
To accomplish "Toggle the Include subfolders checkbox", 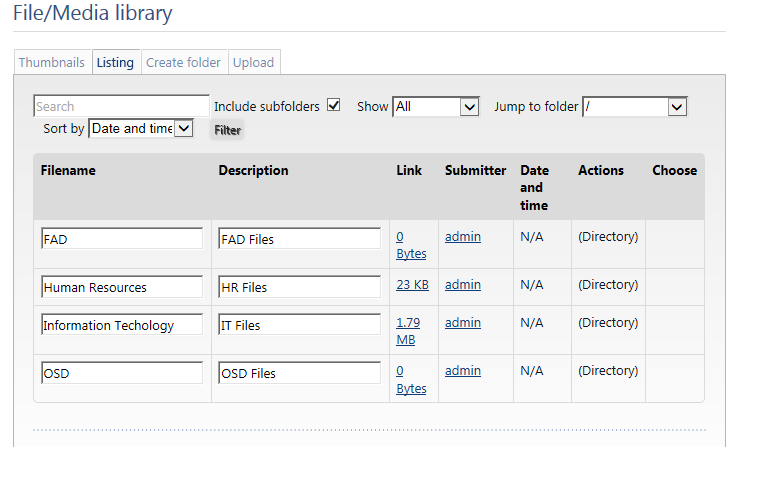I will coord(334,105).
